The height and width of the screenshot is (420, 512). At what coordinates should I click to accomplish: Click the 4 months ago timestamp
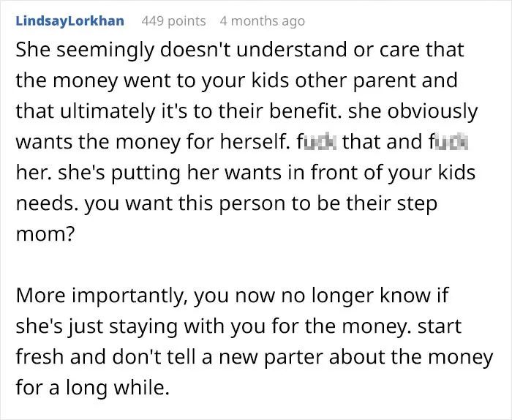pyautogui.click(x=262, y=21)
